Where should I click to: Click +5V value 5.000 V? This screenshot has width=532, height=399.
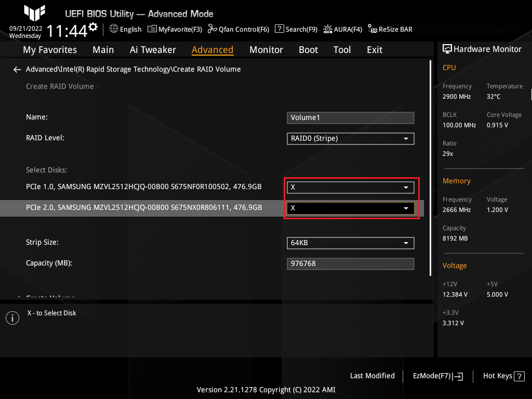tap(497, 295)
